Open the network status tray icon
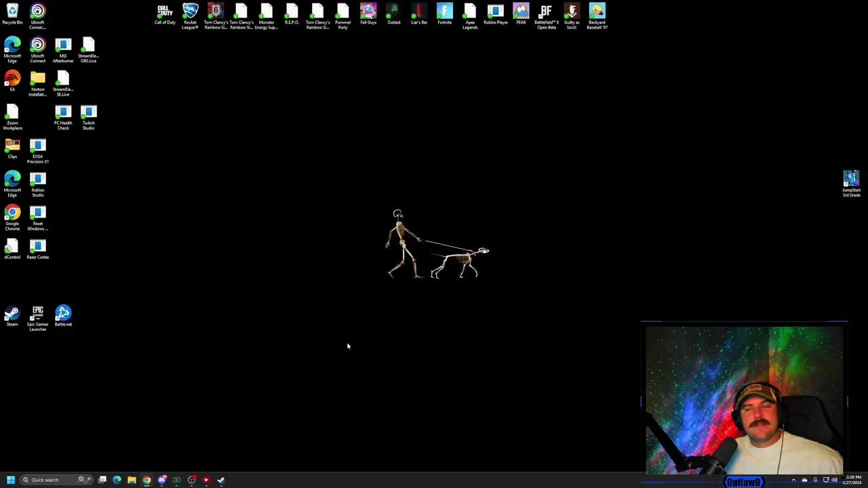 click(825, 480)
